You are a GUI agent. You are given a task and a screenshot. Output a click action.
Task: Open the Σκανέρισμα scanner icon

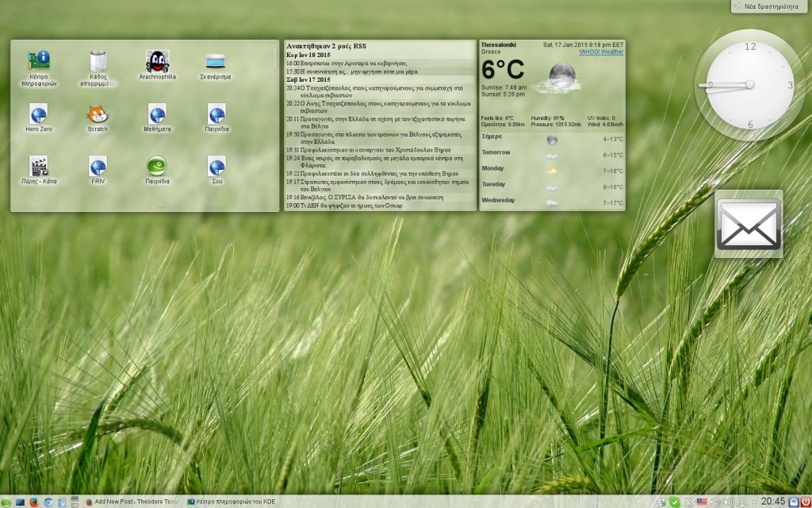[216, 65]
